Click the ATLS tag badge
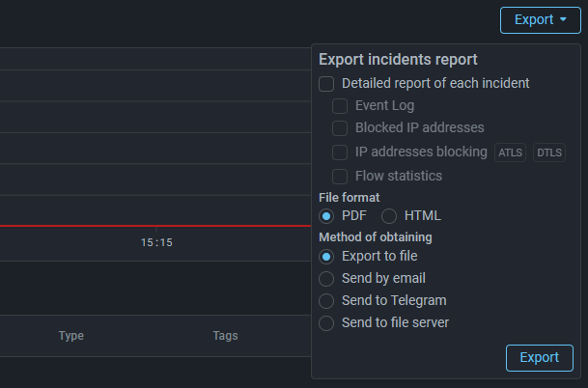 click(510, 152)
